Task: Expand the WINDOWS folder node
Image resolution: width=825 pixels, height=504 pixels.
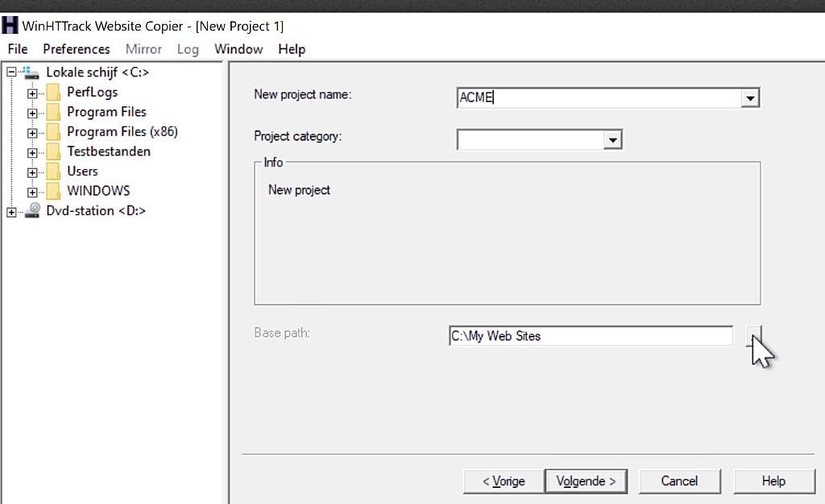Action: 32,192
